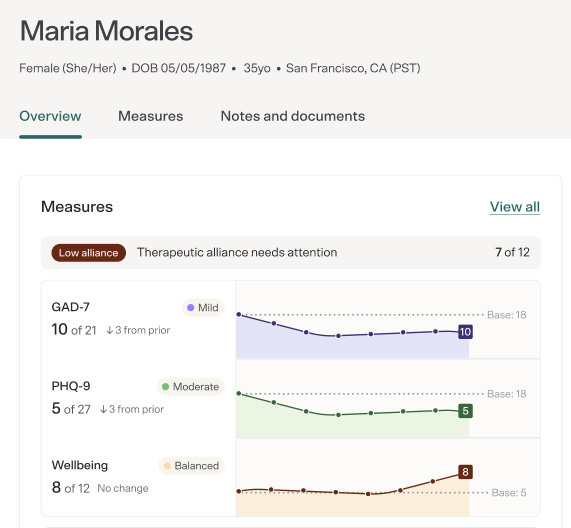
Task: Click the first data point on PHQ-9 chart
Action: click(239, 393)
